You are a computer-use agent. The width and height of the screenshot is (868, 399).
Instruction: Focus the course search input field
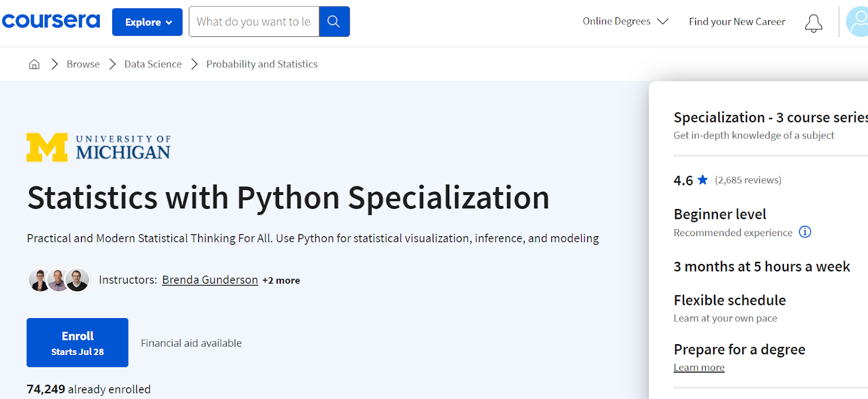(x=254, y=22)
